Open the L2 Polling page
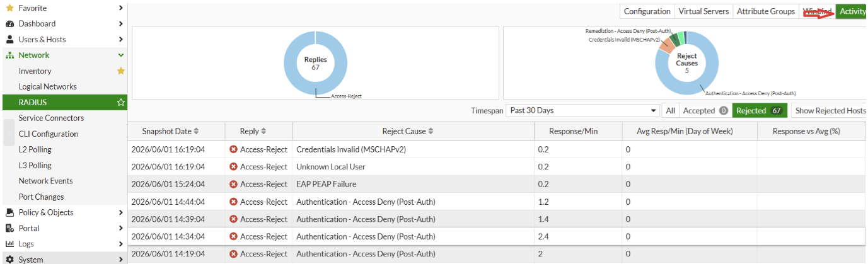This screenshot has width=868, height=264. 35,149
